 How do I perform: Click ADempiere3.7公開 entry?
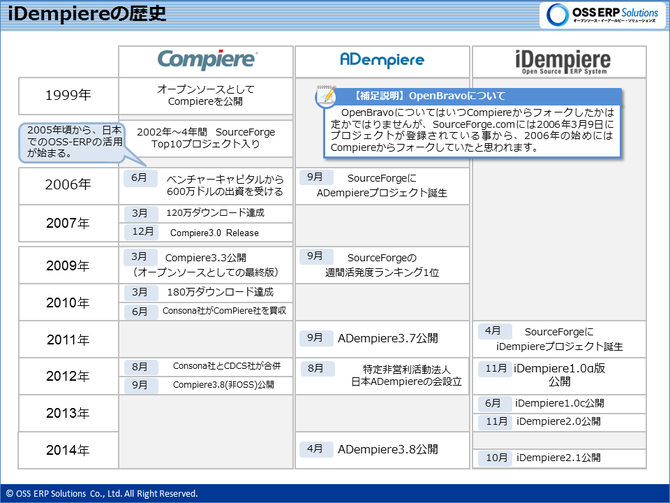(388, 339)
